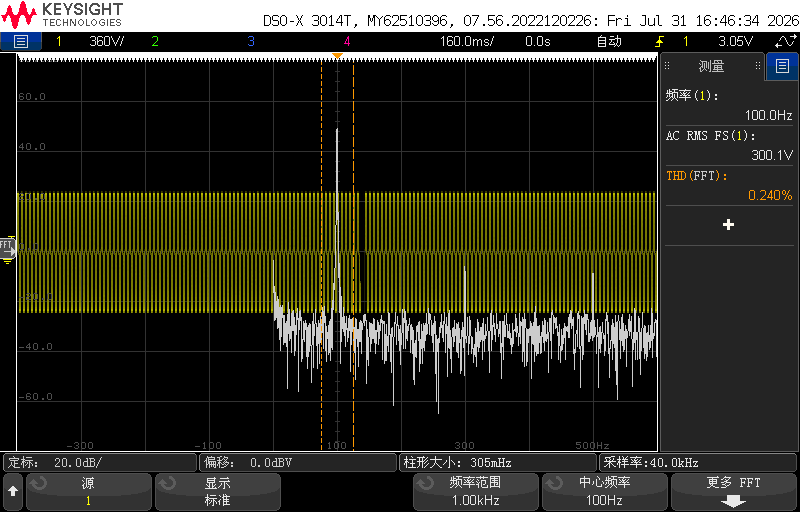Image resolution: width=800 pixels, height=512 pixels.
Task: Select the THD(FFT) measurement entry
Action: click(730, 185)
